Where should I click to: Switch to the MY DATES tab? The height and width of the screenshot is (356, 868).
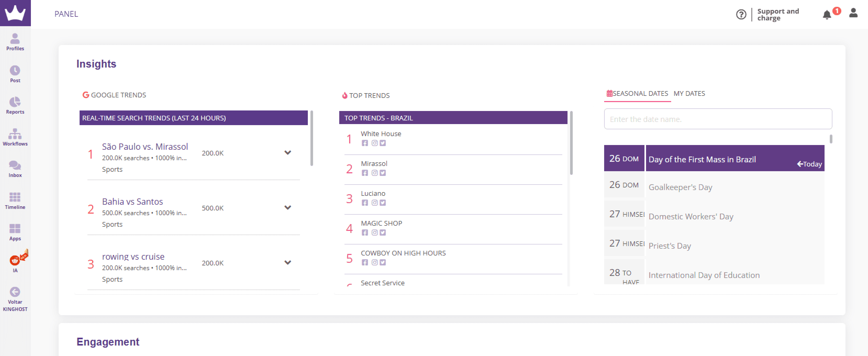click(x=689, y=93)
